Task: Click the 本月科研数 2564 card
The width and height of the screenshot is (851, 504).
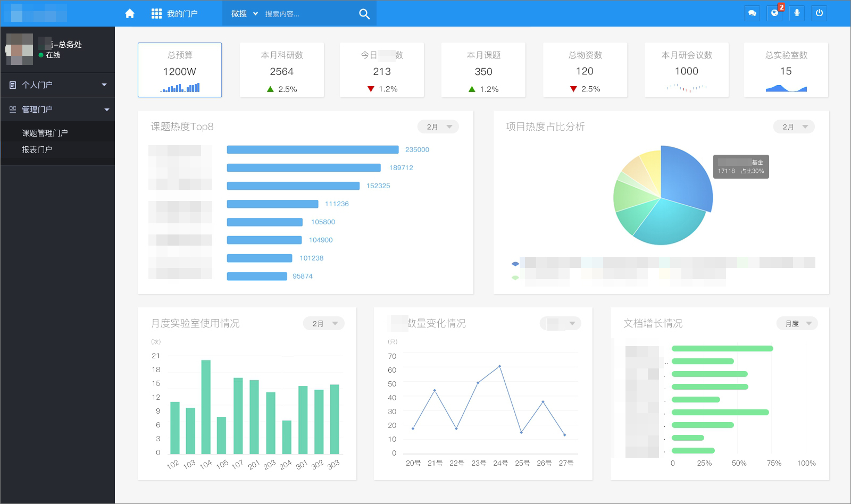Action: 282,70
